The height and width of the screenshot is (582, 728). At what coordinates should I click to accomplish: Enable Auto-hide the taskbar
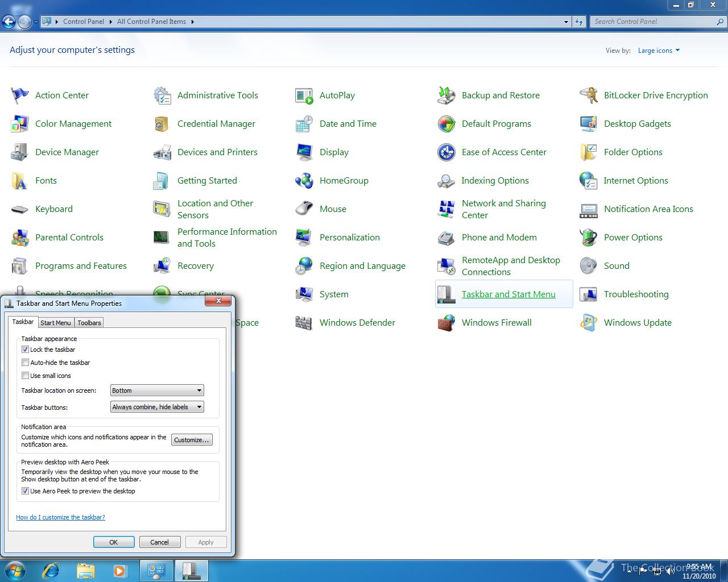pos(25,363)
